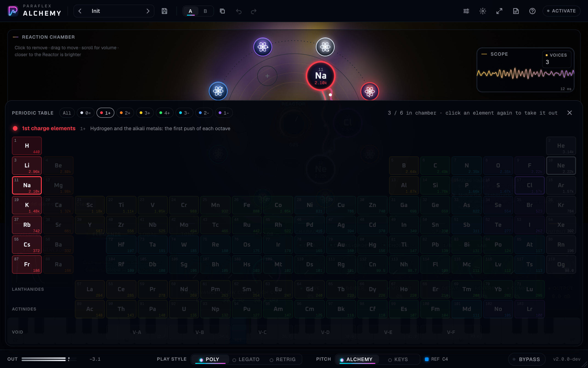This screenshot has height=368, width=588.
Task: Close the periodic table panel
Action: [570, 113]
